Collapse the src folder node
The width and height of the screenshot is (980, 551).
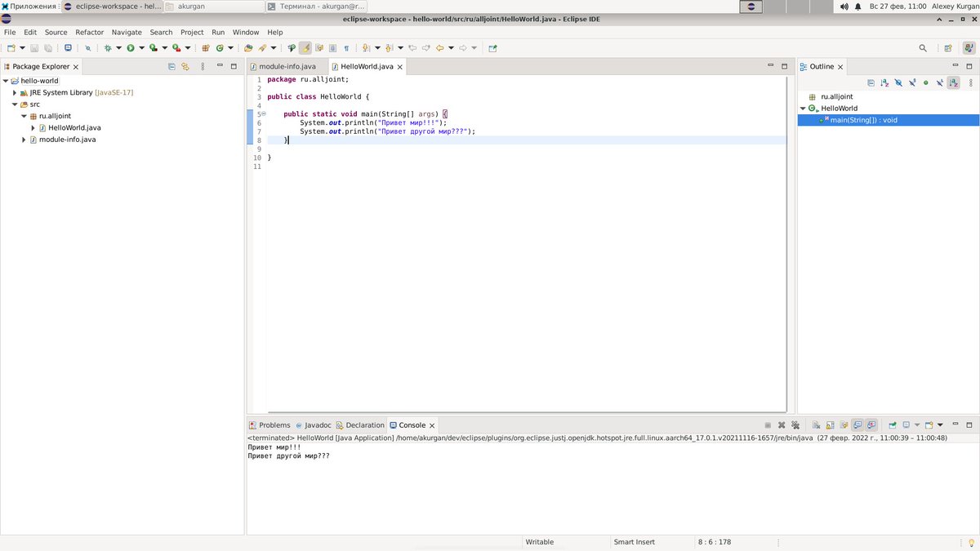[14, 104]
